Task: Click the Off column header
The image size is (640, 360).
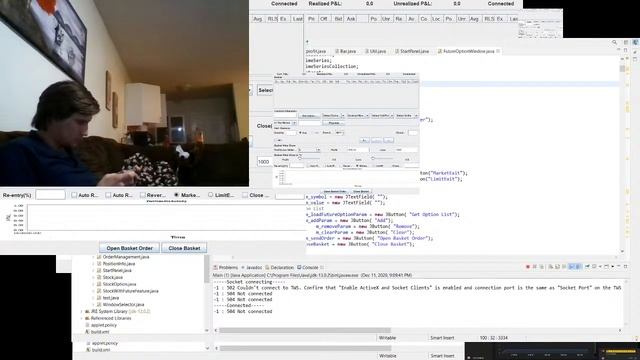Action: (324, 19)
